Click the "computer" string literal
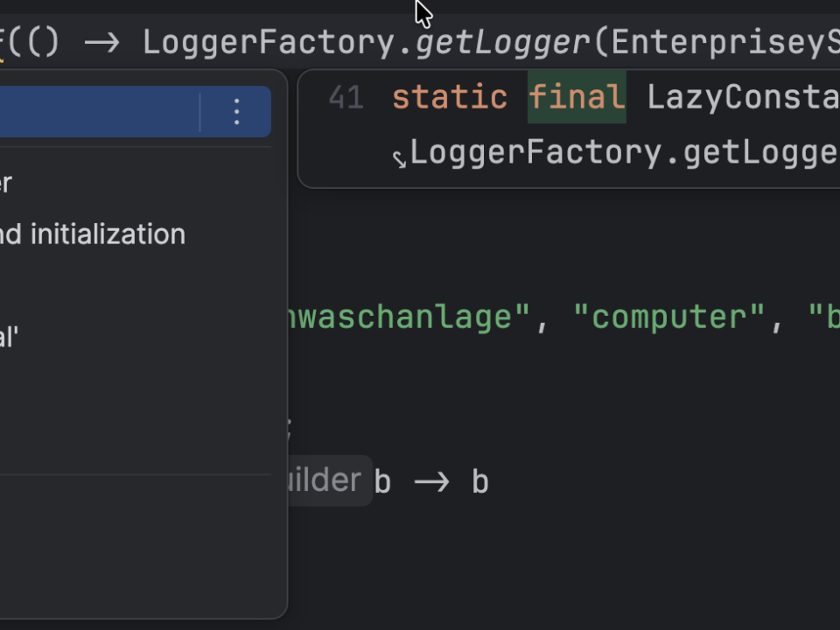Viewport: 840px width, 630px height. point(670,318)
